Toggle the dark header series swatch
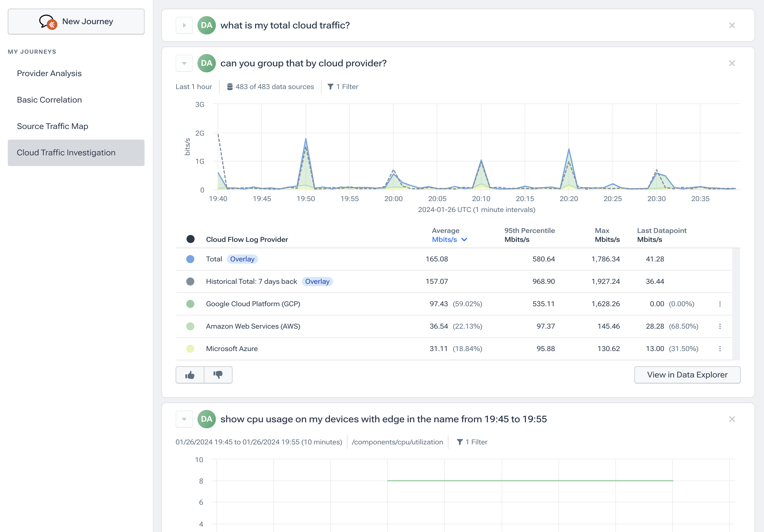This screenshot has width=764, height=532. click(190, 239)
